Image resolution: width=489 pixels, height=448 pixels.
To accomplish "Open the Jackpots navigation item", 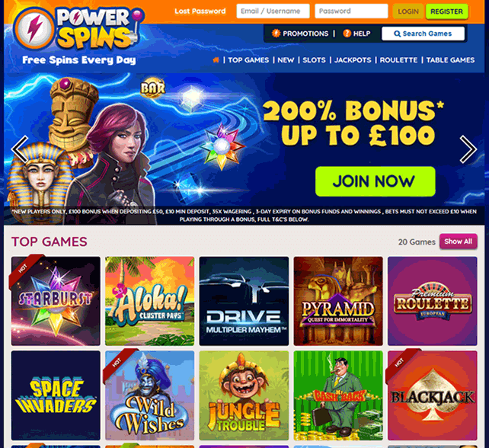I will click(x=353, y=60).
